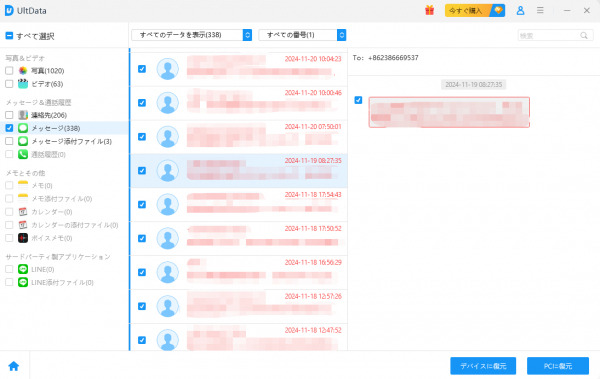Image resolution: width=600 pixels, height=379 pixels.
Task: Click recipient number +862386669537
Action: pos(393,58)
